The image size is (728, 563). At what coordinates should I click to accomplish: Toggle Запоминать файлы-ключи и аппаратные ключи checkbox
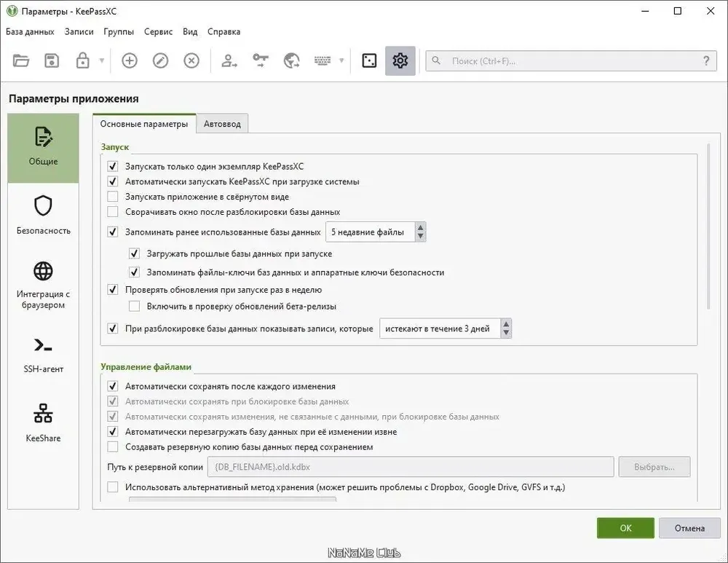(x=134, y=272)
